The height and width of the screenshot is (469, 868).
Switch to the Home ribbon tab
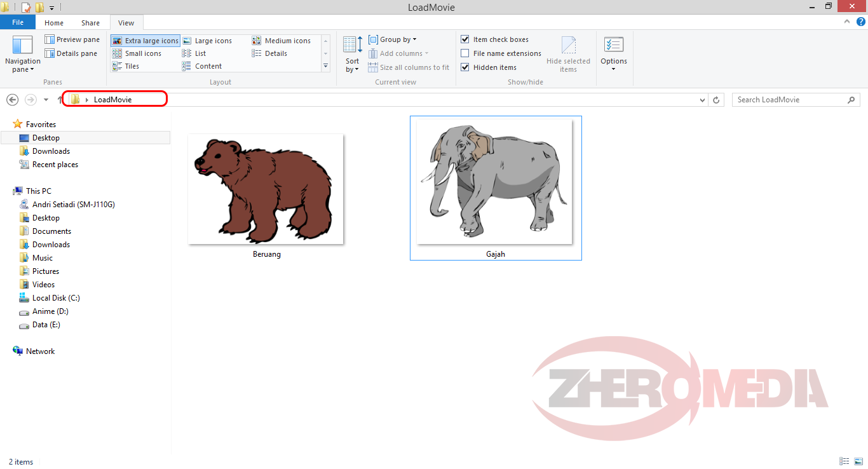click(x=53, y=22)
